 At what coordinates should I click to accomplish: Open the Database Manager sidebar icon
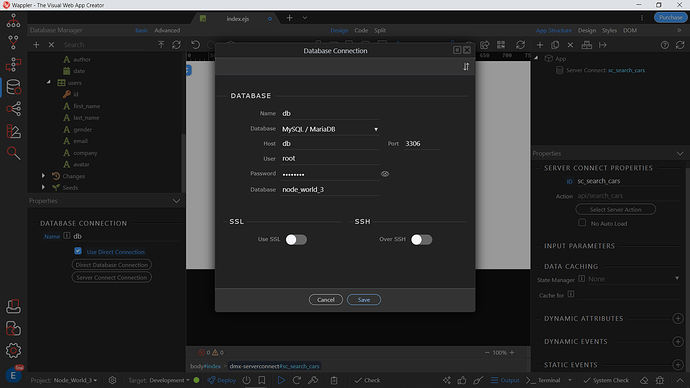tap(13, 87)
